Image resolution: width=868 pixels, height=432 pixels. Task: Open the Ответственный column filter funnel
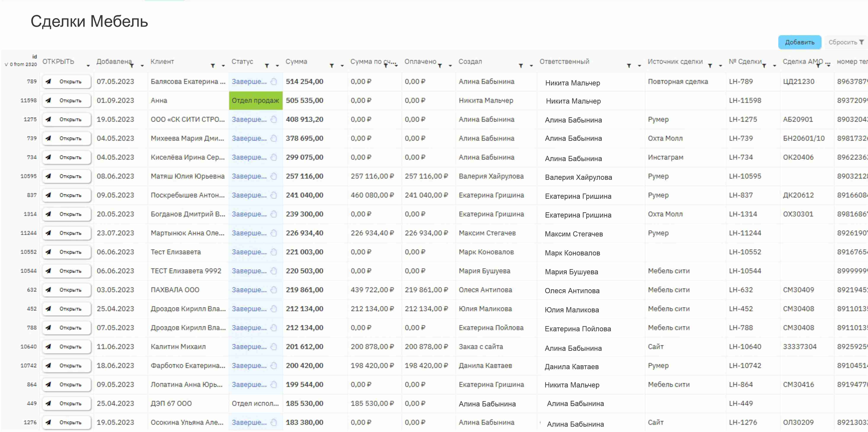click(629, 66)
